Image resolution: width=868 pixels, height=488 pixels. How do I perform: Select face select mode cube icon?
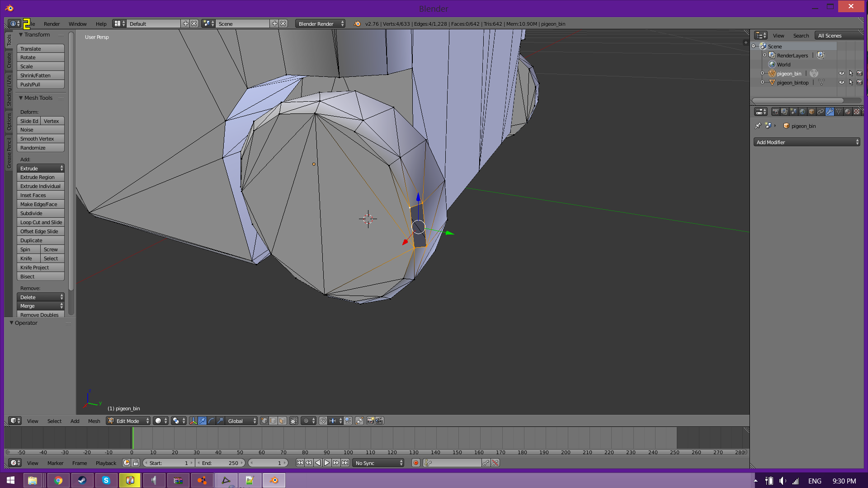pyautogui.click(x=282, y=421)
